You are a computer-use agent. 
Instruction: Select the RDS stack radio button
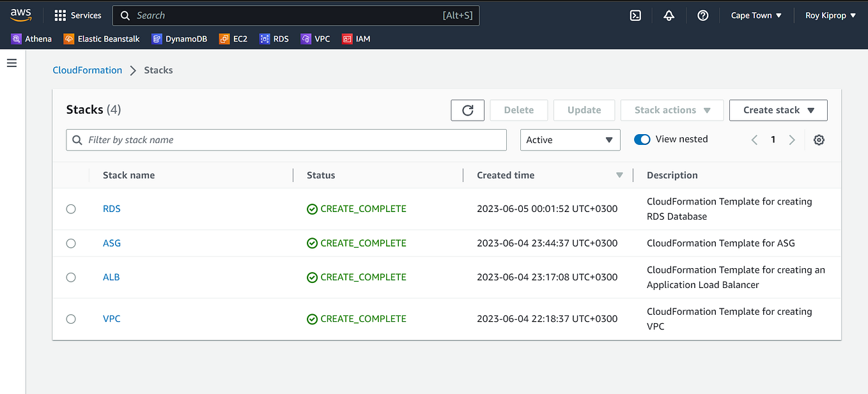pyautogui.click(x=70, y=208)
